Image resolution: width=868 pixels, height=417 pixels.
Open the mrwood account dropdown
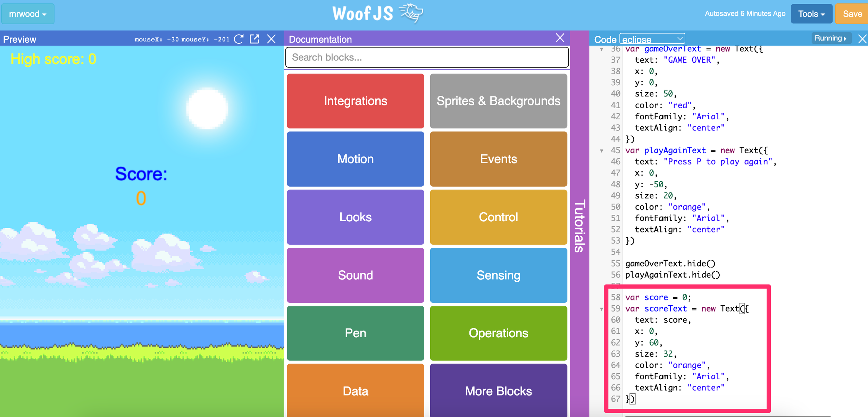(27, 14)
